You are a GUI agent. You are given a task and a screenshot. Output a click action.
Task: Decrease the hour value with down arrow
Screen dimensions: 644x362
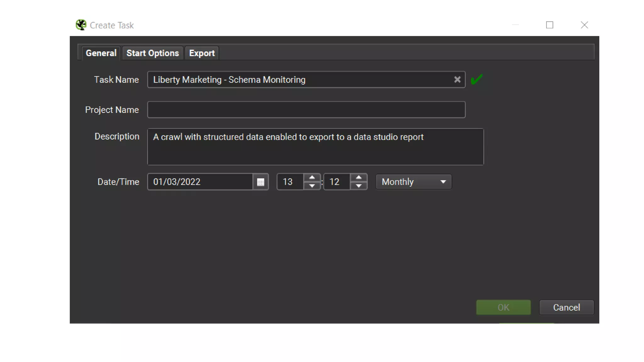[x=312, y=186]
